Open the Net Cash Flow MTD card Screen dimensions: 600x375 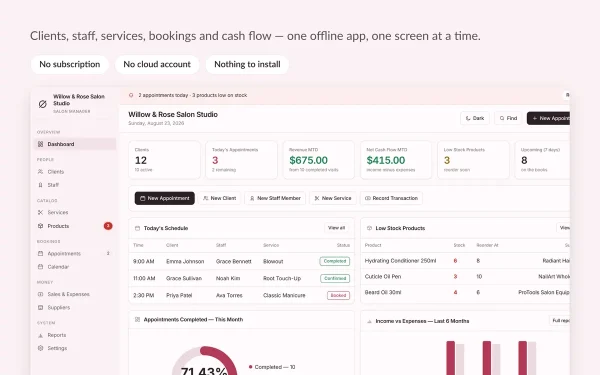[x=396, y=160]
